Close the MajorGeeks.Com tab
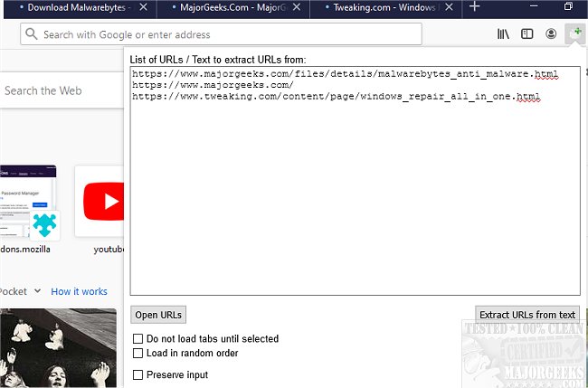The image size is (588, 388). (296, 7)
